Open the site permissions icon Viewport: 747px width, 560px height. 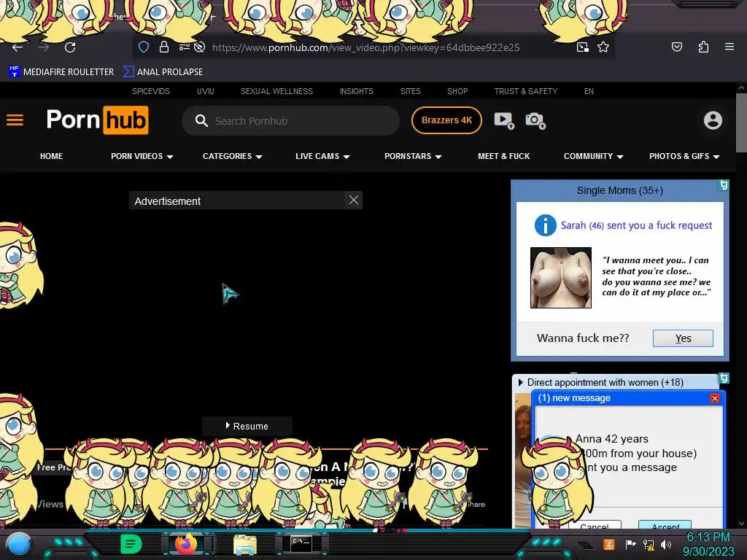click(x=184, y=47)
